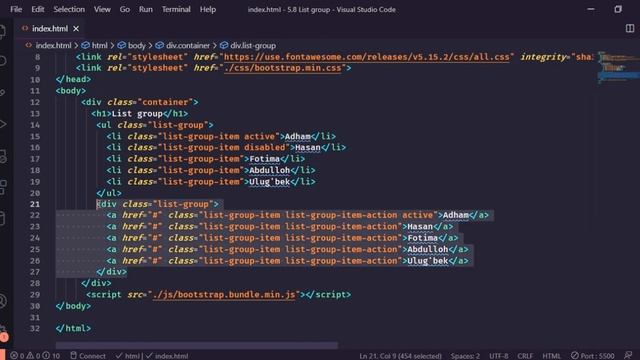Click the closing </ul> tag
Screen dimensions: 640x360
(109, 193)
